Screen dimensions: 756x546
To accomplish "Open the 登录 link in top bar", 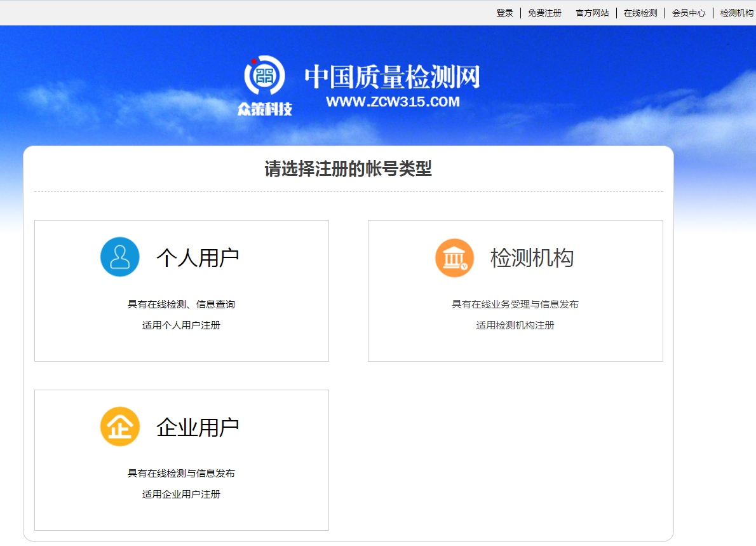I will (x=504, y=13).
